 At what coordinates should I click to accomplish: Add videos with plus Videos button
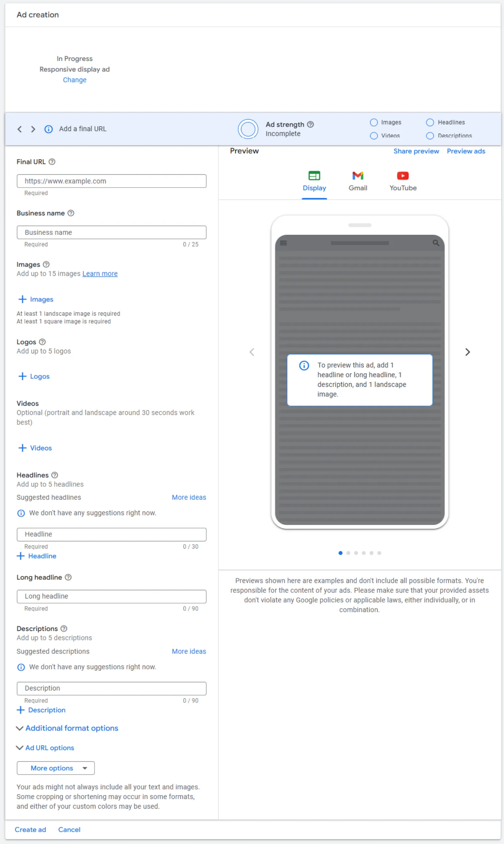[35, 448]
